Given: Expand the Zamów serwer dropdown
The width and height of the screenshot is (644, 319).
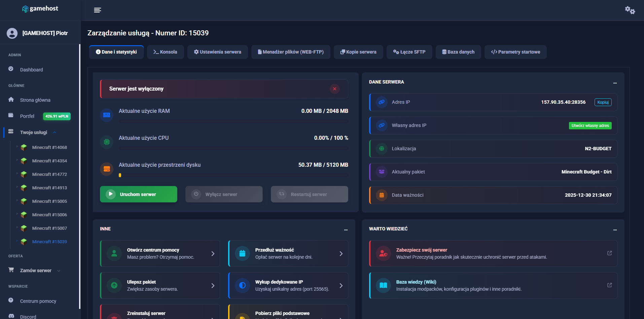Looking at the screenshot, I should [59, 270].
